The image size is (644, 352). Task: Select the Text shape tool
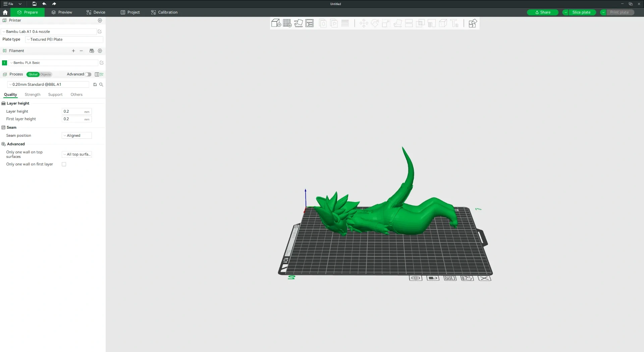pyautogui.click(x=455, y=23)
